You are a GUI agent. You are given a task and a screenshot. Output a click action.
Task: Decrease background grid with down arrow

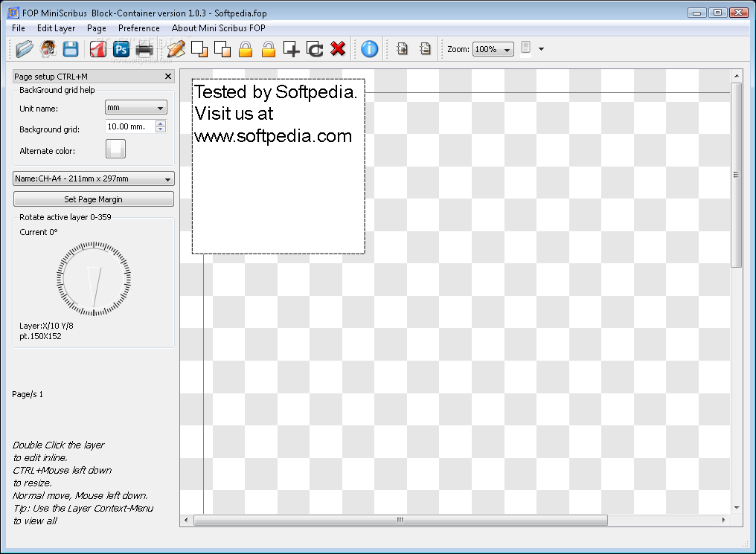(161, 129)
